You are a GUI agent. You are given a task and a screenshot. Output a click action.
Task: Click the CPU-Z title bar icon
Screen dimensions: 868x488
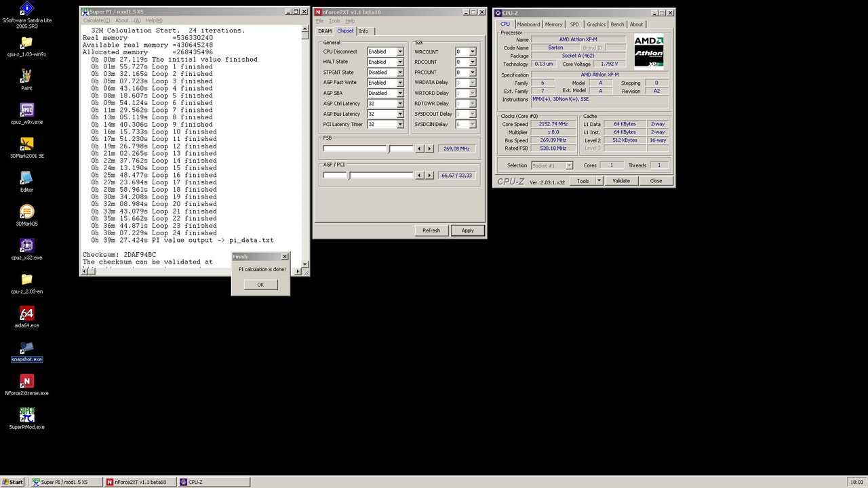tap(498, 13)
